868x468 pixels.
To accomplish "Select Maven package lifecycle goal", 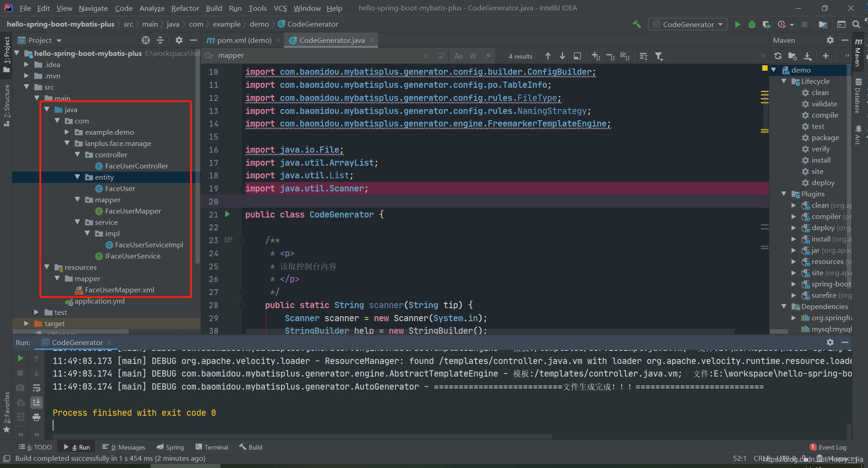I will click(820, 137).
